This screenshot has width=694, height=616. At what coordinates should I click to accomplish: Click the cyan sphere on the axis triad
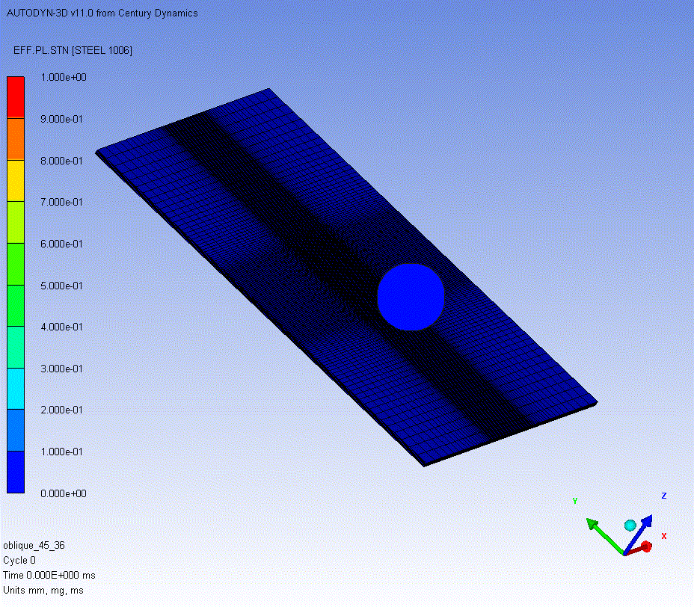tap(630, 526)
